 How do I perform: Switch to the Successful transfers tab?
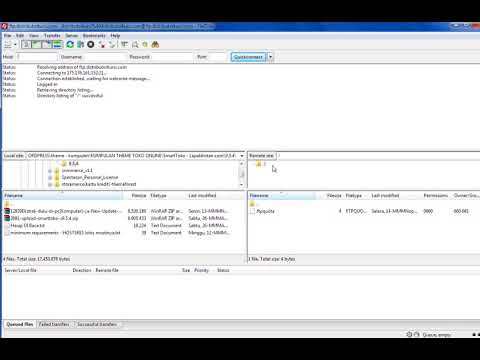tap(97, 324)
